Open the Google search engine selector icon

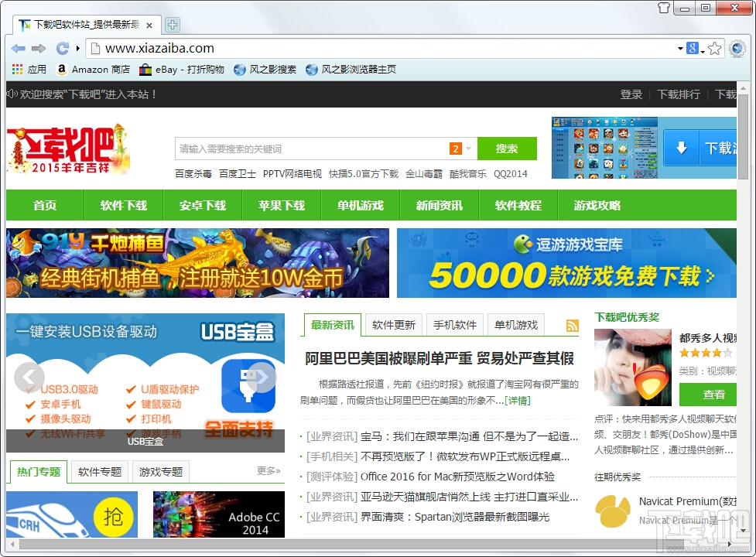(693, 48)
